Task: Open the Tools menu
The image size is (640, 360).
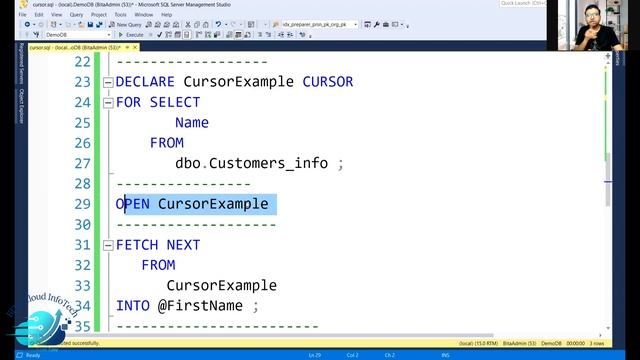Action: [x=120, y=15]
